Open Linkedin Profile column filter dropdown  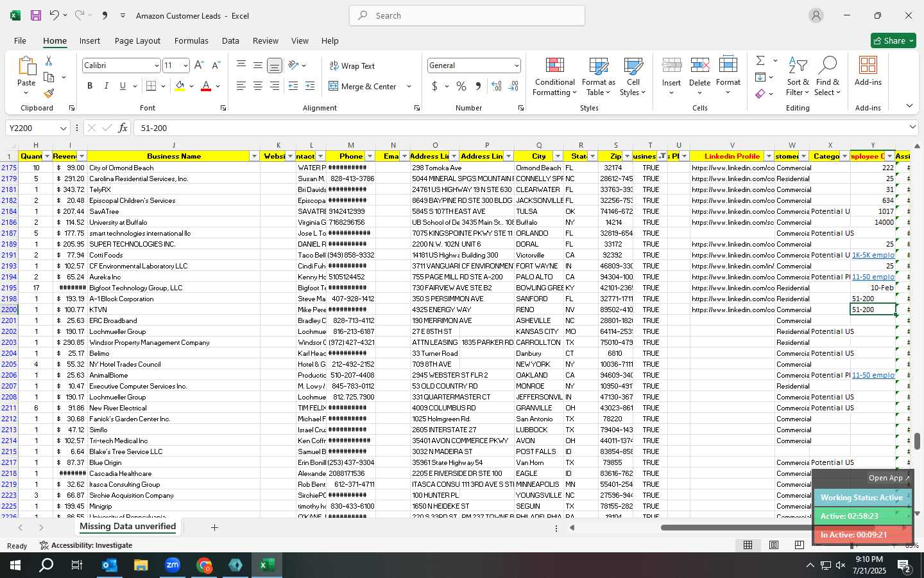coord(769,157)
